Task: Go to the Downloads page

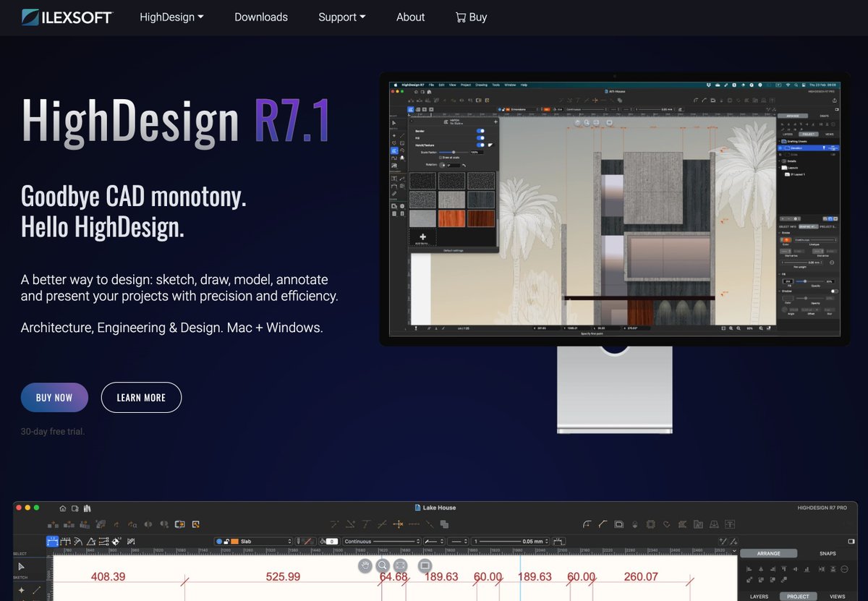Action: click(x=261, y=17)
